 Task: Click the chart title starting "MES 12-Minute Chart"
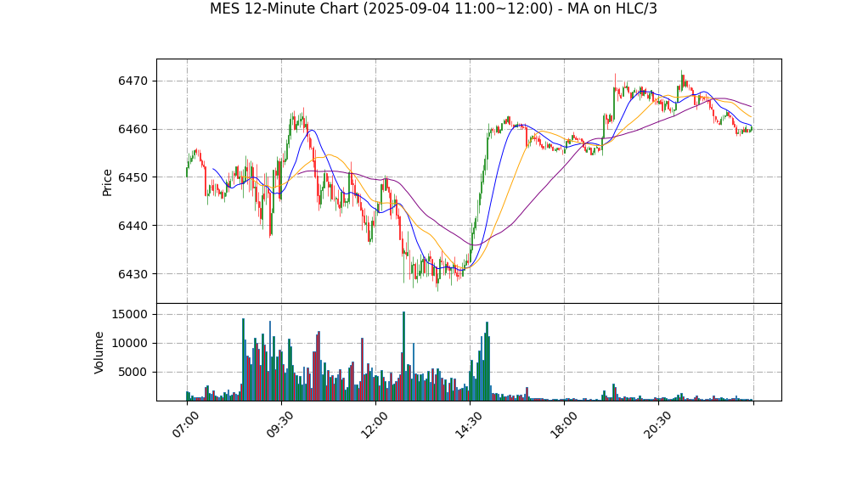coord(433,8)
